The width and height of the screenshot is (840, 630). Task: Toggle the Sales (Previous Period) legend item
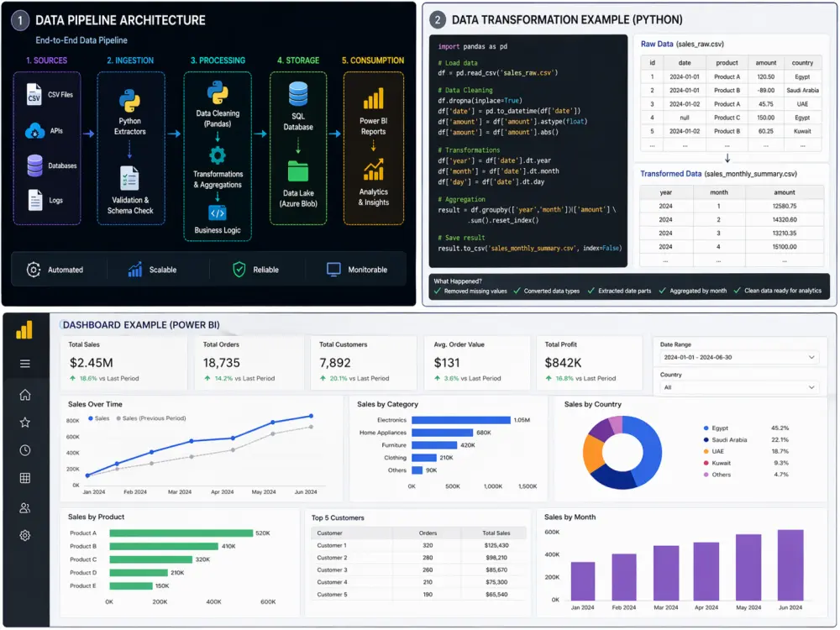tap(151, 418)
